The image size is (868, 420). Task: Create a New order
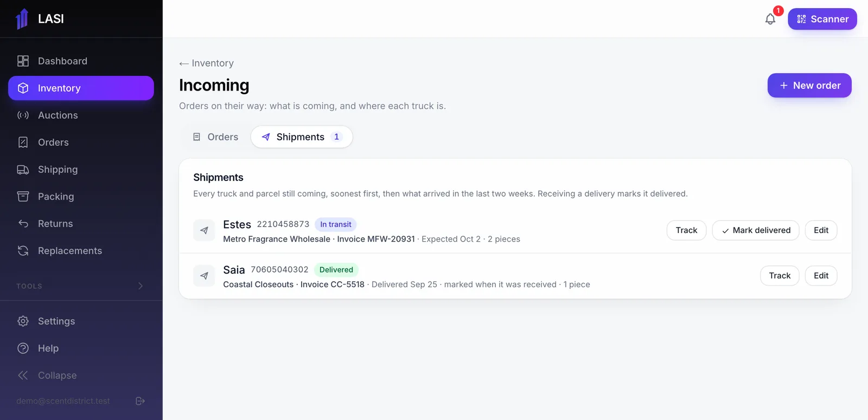coord(809,86)
